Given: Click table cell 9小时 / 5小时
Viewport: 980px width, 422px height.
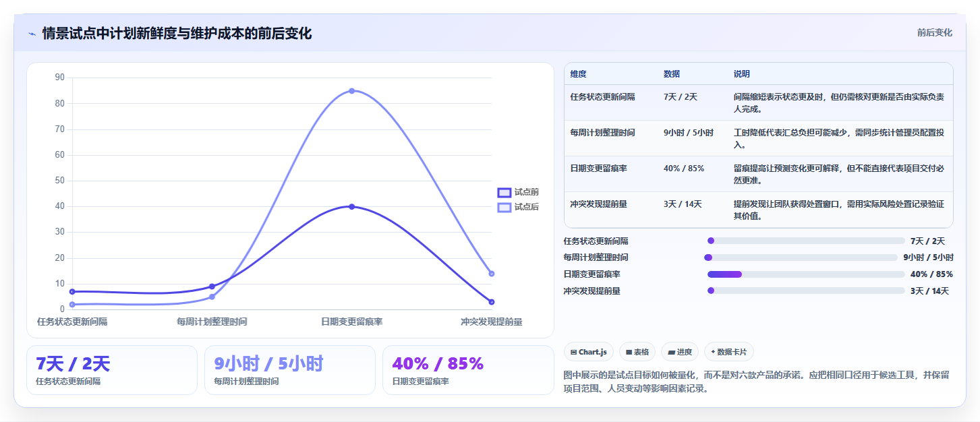Looking at the screenshot, I should [688, 133].
